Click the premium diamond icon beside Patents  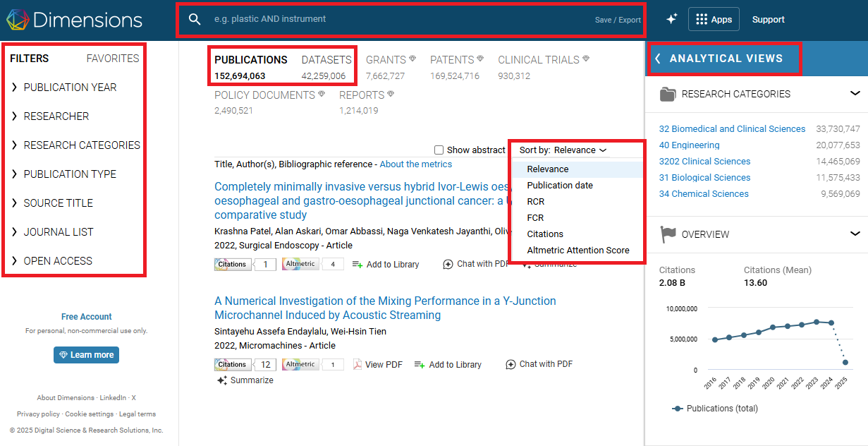[480, 59]
